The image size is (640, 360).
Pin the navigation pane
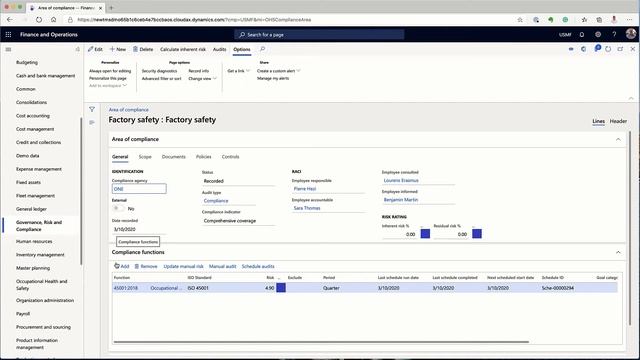[78, 49]
